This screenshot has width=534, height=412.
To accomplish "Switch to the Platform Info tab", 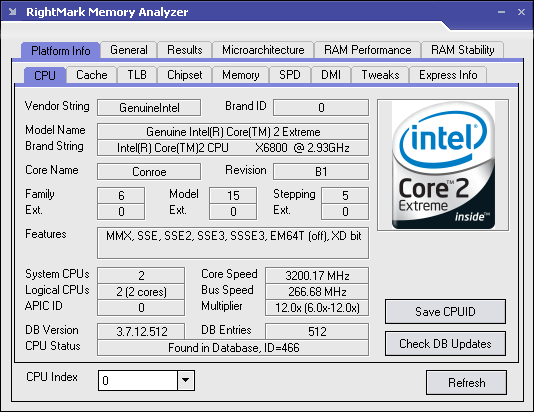I will tap(61, 50).
